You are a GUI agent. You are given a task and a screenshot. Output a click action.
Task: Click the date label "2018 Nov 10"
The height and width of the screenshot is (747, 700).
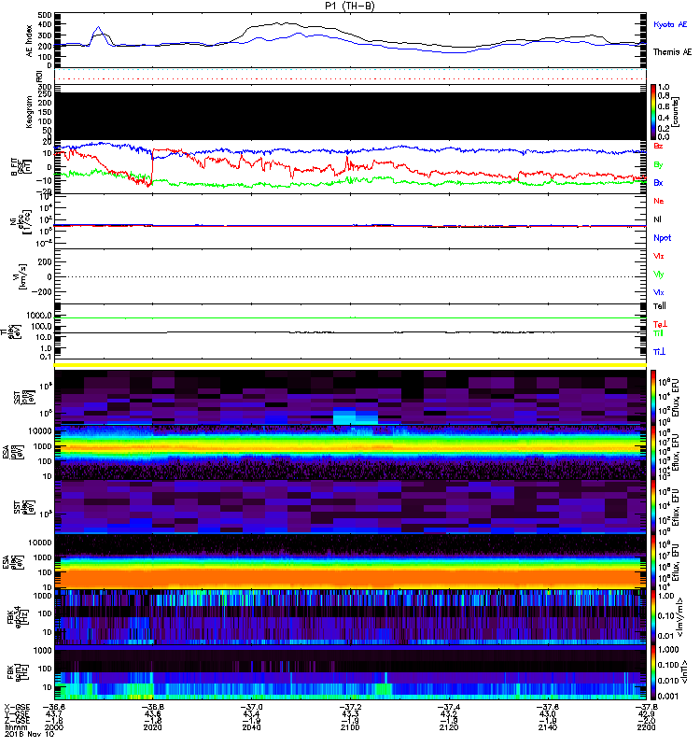[29, 734]
